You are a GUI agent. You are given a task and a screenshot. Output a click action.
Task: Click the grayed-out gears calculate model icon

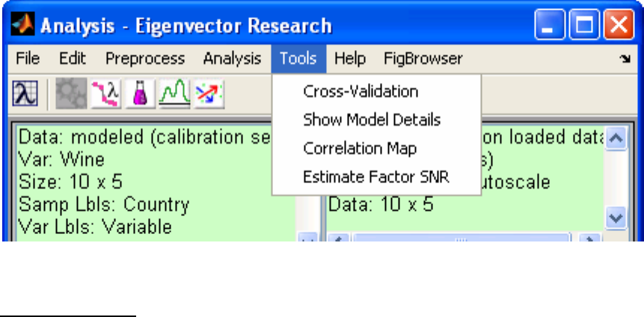(71, 93)
